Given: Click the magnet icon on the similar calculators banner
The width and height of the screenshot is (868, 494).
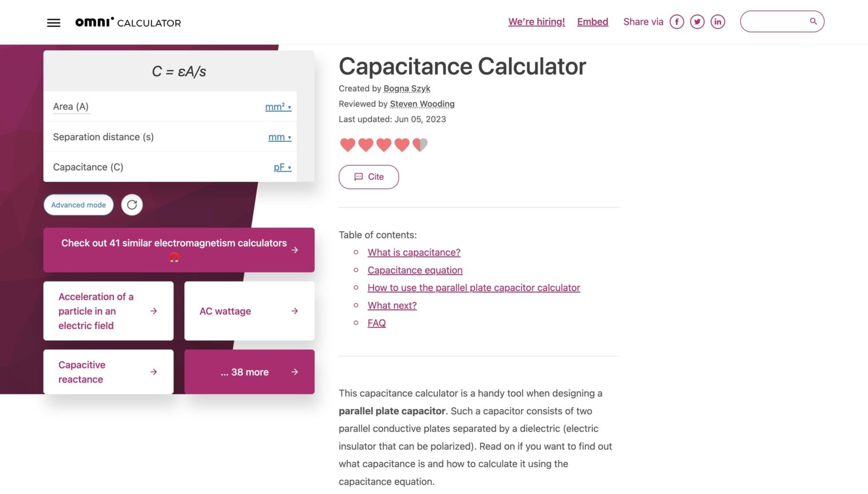Looking at the screenshot, I should point(174,257).
